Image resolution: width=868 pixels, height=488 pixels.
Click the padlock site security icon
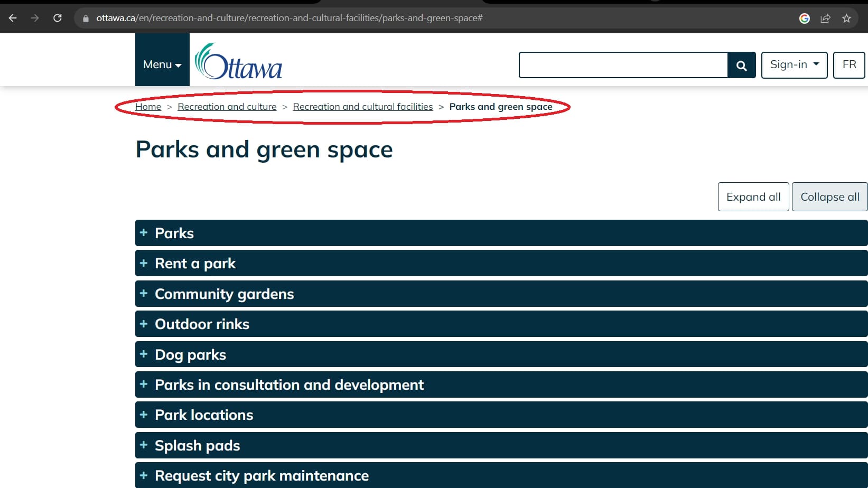click(86, 18)
